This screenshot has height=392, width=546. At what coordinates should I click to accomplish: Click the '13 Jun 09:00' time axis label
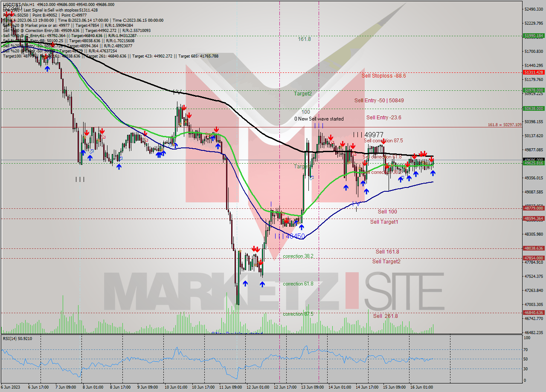pyautogui.click(x=312, y=387)
